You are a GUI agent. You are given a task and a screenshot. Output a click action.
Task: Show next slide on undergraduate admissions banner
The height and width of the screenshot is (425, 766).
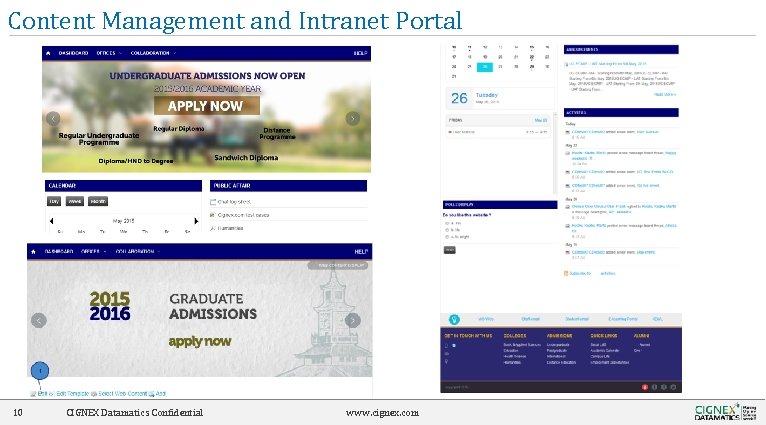(x=353, y=118)
